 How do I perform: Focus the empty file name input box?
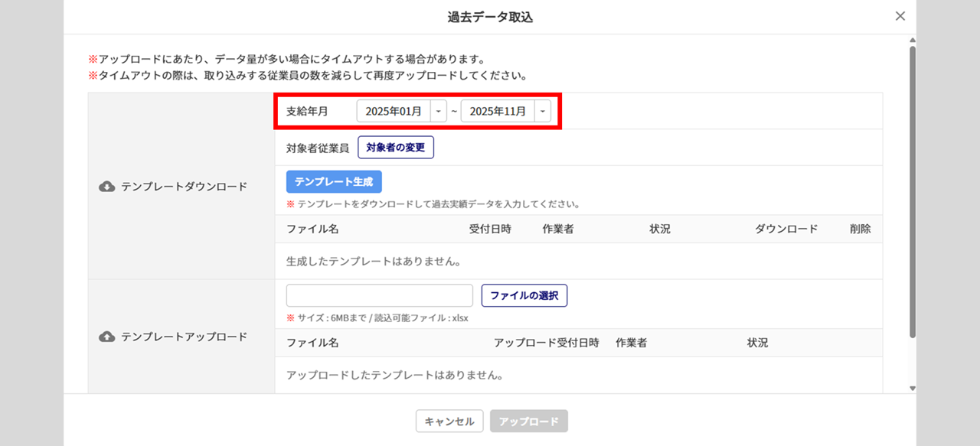(380, 295)
